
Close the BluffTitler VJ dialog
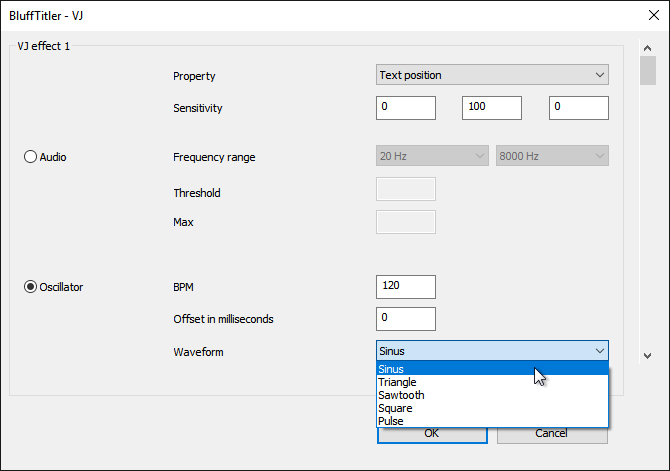point(654,15)
